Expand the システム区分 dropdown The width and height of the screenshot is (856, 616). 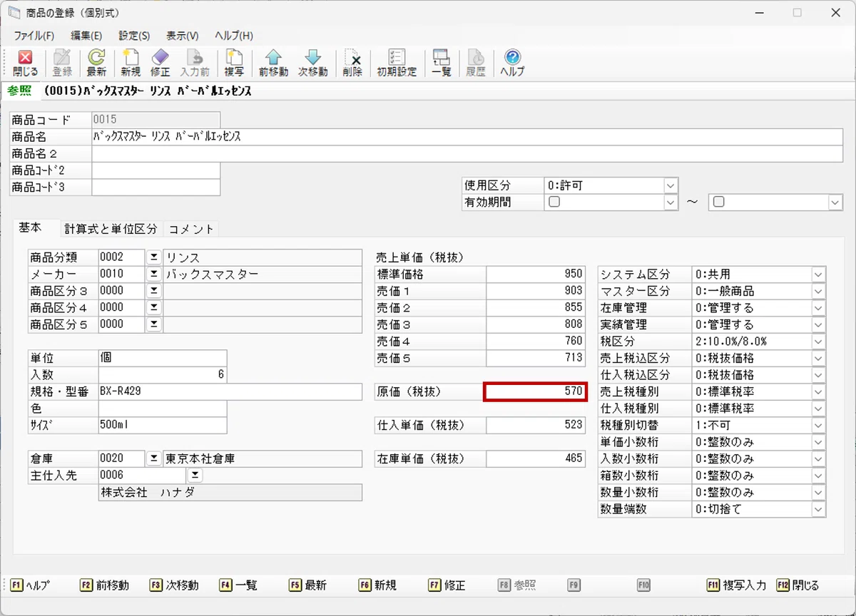(818, 274)
